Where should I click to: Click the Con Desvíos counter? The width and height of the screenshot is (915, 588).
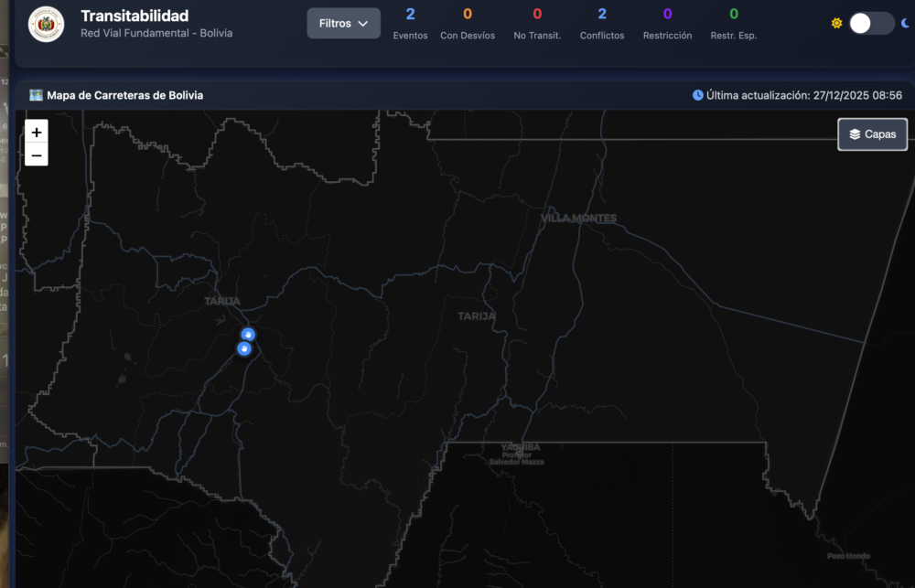[468, 23]
